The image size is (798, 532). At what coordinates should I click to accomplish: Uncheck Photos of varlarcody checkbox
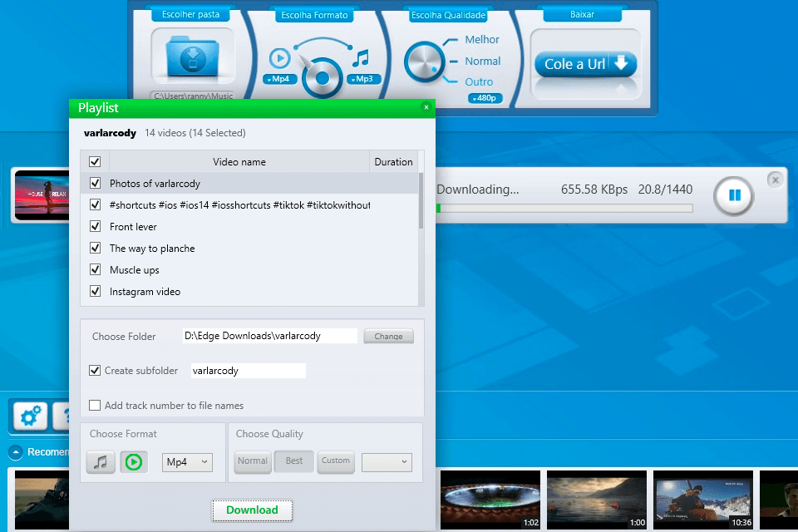[x=95, y=183]
